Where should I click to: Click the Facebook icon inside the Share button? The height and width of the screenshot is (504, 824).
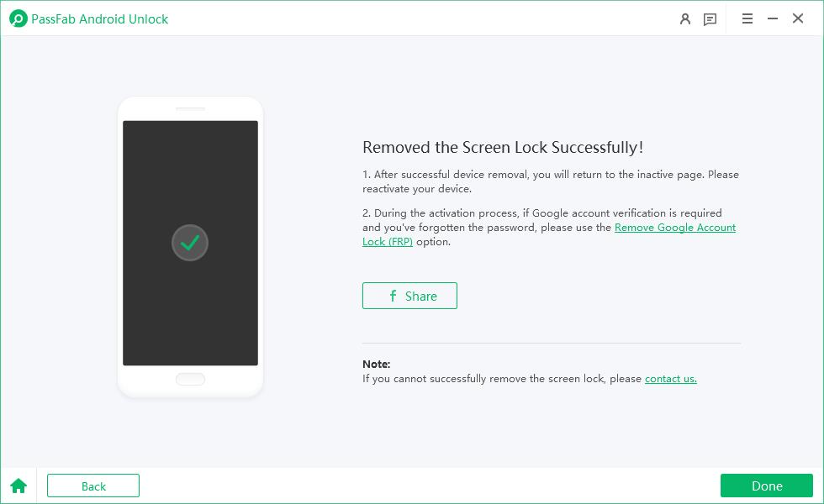pyautogui.click(x=392, y=296)
